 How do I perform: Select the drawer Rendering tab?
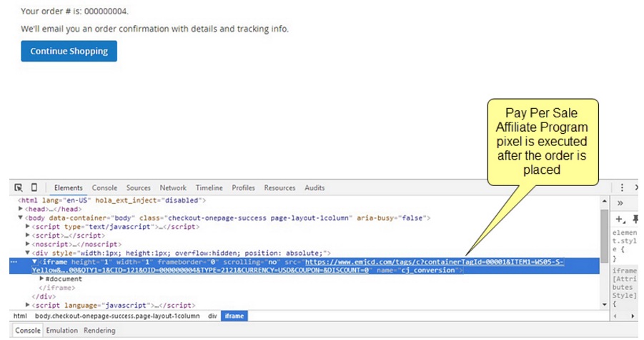tap(99, 331)
